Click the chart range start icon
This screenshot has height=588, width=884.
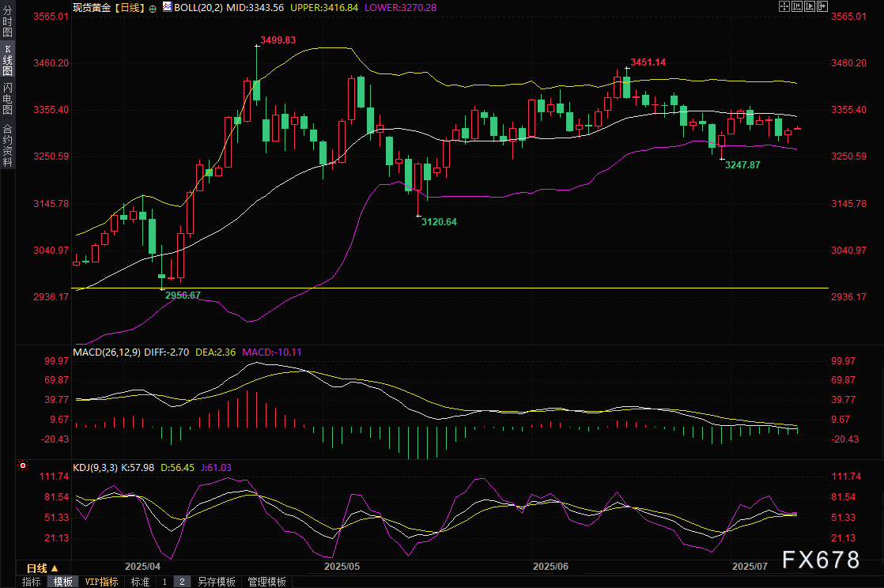(796, 6)
